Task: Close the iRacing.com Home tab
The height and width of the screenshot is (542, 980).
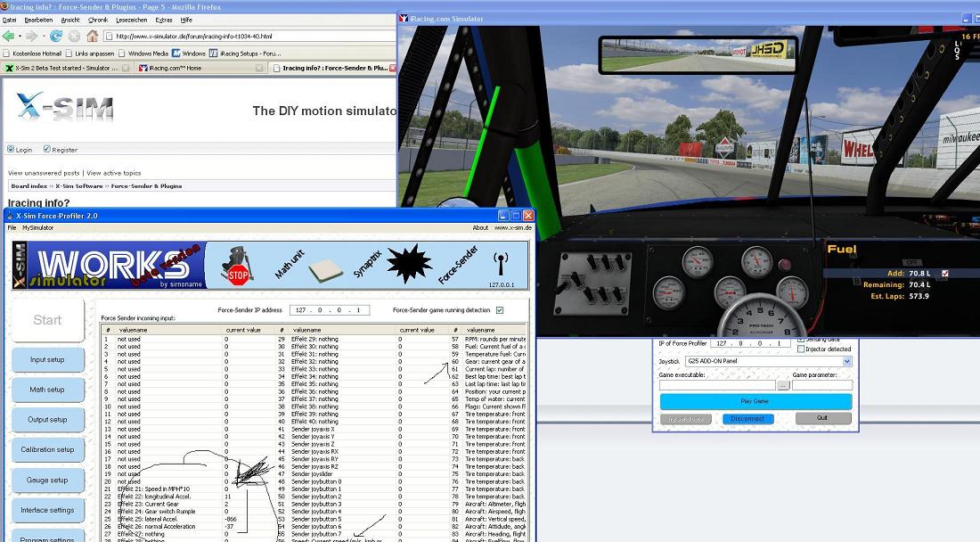Action: pyautogui.click(x=259, y=68)
